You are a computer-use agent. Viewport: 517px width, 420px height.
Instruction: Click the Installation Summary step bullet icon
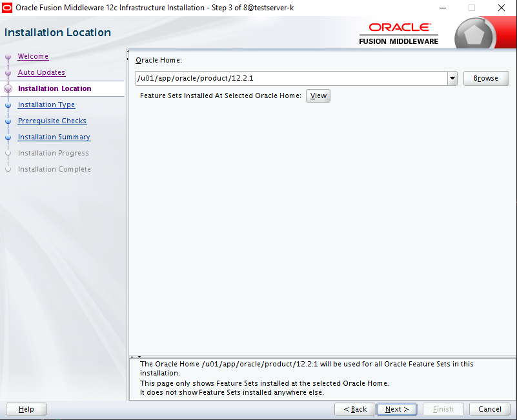click(8, 137)
